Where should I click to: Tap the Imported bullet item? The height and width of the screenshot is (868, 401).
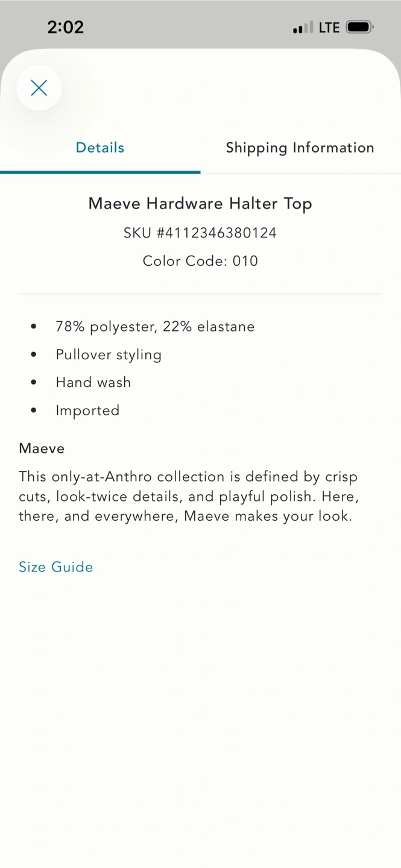(87, 410)
